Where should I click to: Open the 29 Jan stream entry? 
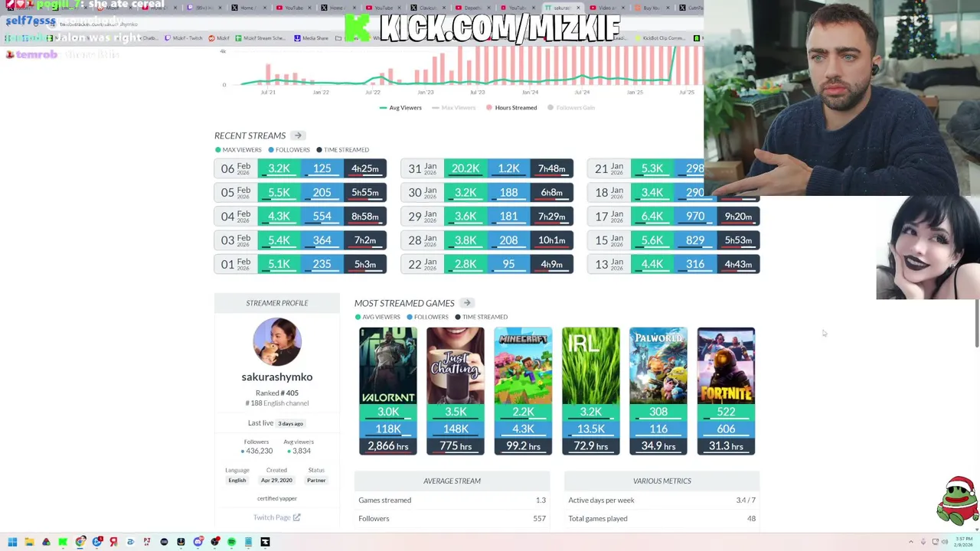point(487,217)
